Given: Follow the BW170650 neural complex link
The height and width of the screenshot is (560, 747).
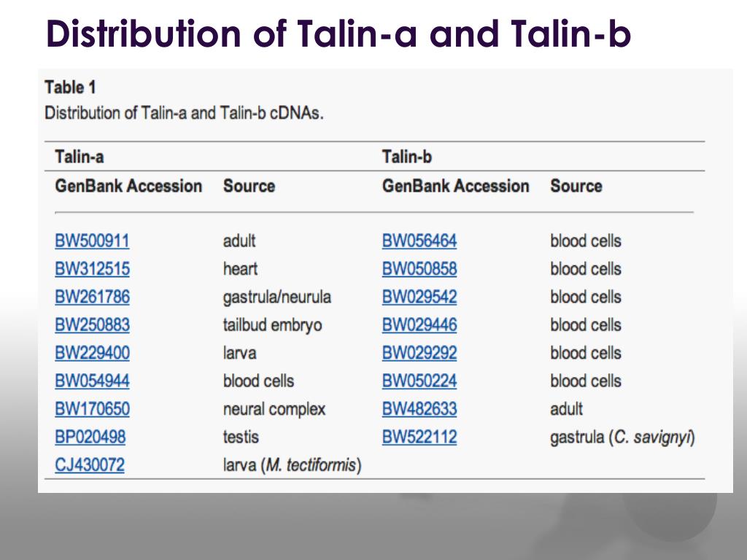Looking at the screenshot, I should point(92,409).
